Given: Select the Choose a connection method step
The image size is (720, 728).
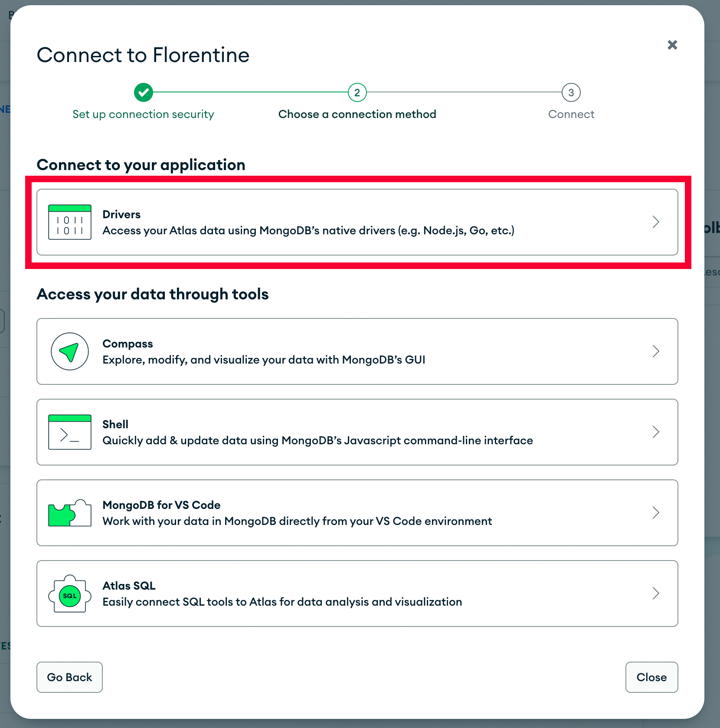Looking at the screenshot, I should click(x=357, y=114).
